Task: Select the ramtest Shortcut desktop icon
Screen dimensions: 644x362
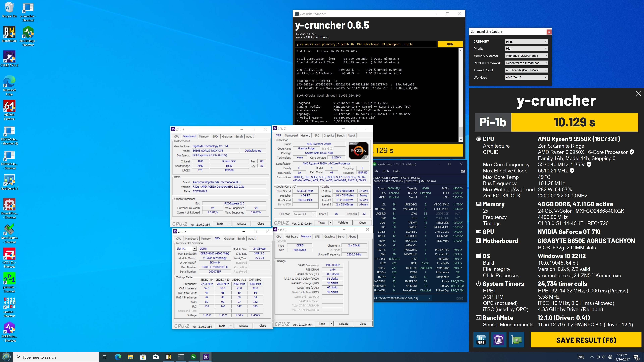Action: (x=9, y=307)
